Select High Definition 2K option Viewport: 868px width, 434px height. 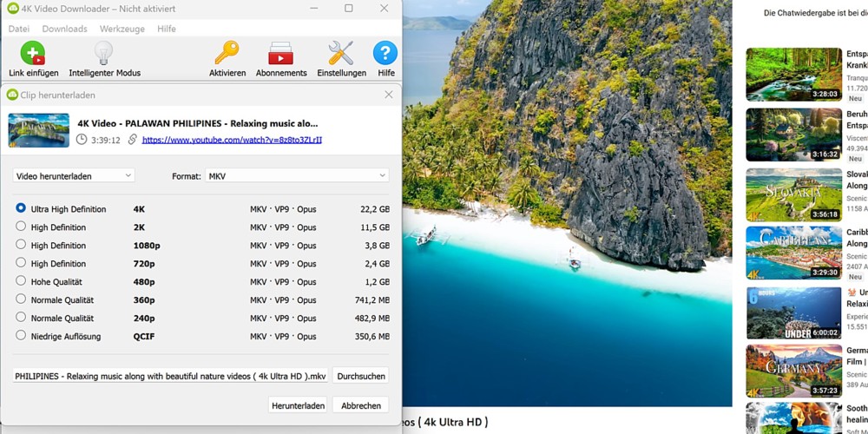21,227
